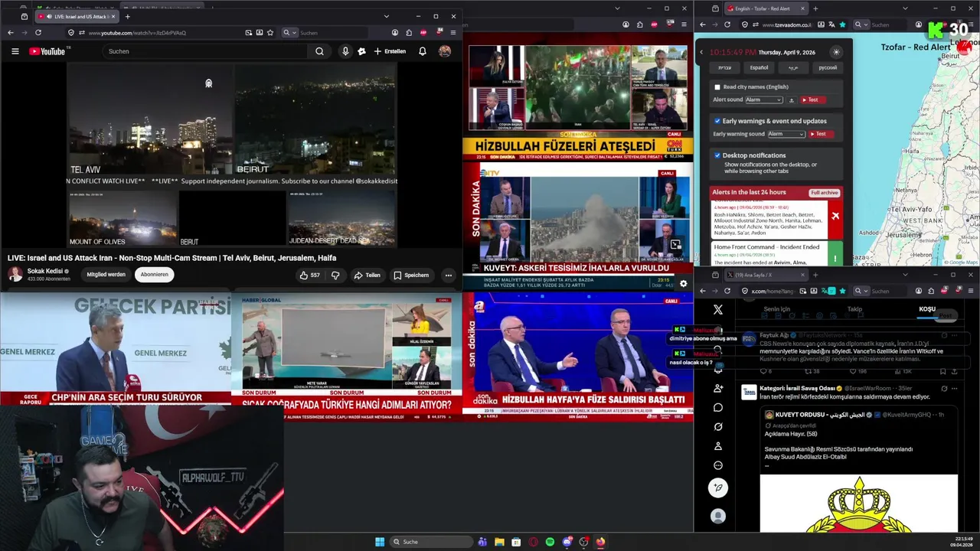Click the Abonnieren subscribe button
The height and width of the screenshot is (551, 980).
tap(154, 275)
